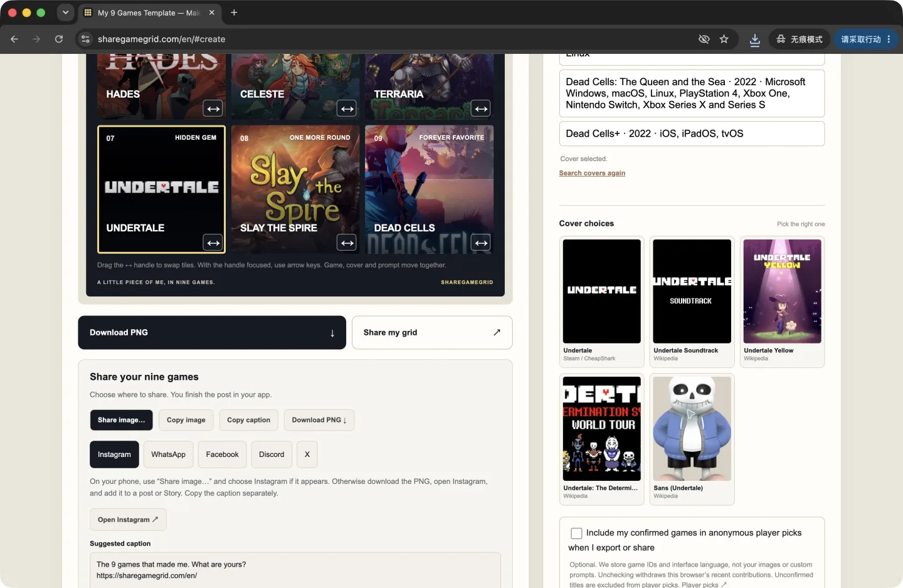Click the swap handle on the Terraria tile

(481, 108)
